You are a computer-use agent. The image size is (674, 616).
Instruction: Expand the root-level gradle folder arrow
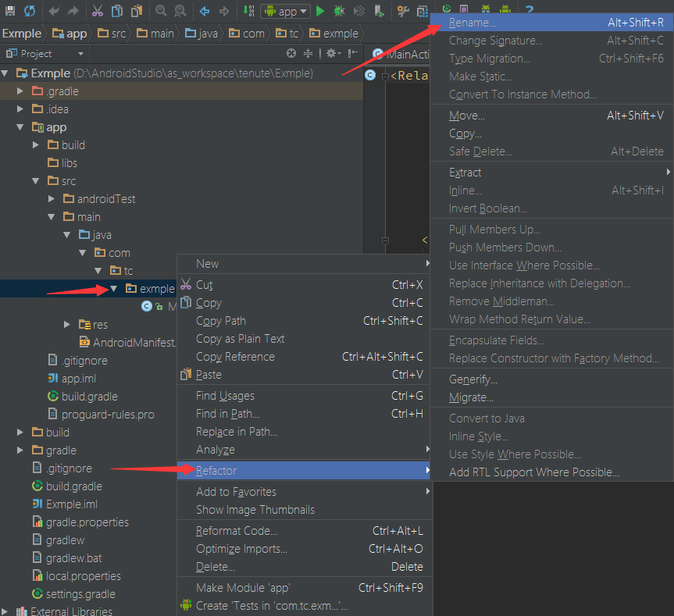click(x=20, y=450)
